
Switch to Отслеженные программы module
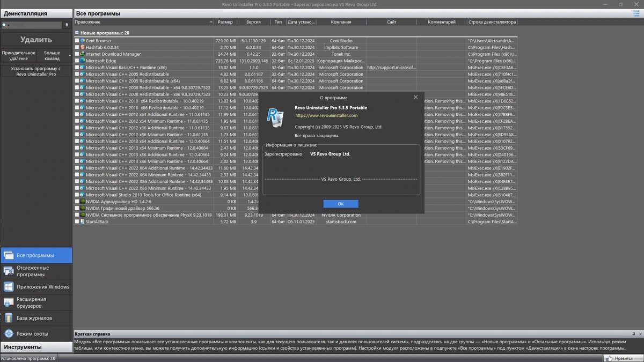[36, 271]
